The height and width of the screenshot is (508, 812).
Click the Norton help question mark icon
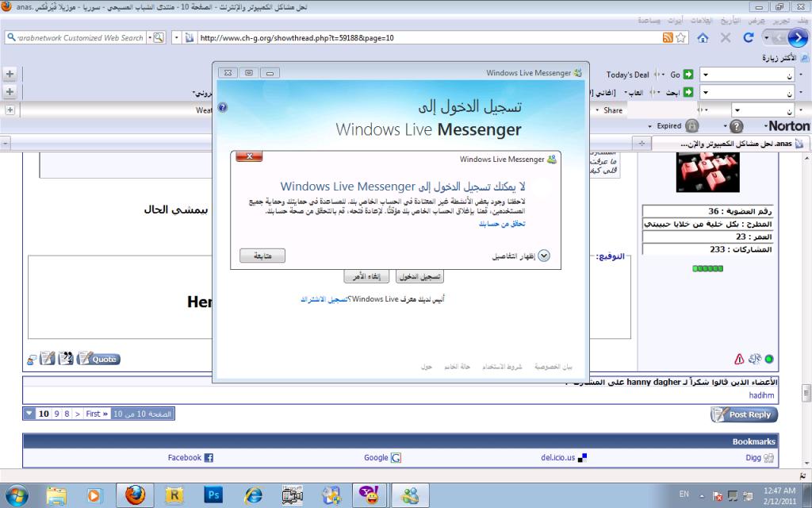pos(736,126)
